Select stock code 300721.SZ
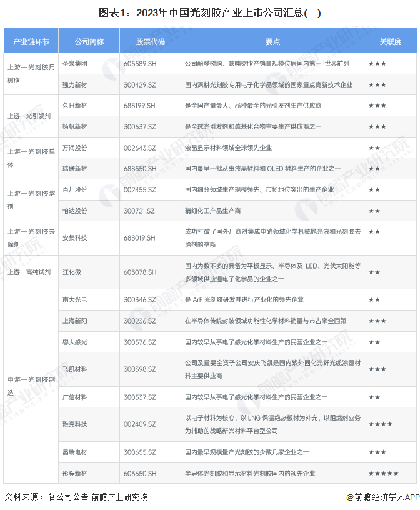The width and height of the screenshot is (420, 510). 139,211
